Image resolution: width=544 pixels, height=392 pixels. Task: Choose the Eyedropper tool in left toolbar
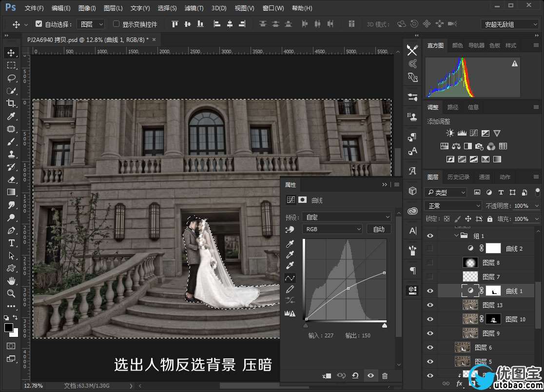[x=11, y=116]
